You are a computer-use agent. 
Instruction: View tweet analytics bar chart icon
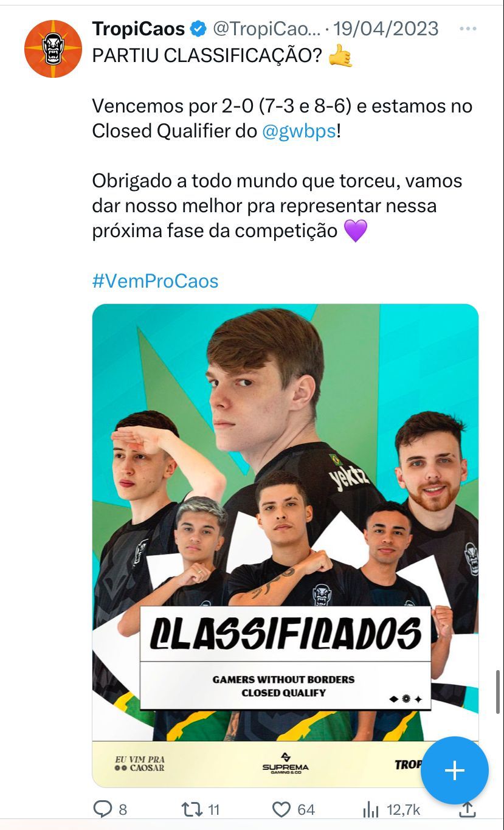pos(371,809)
